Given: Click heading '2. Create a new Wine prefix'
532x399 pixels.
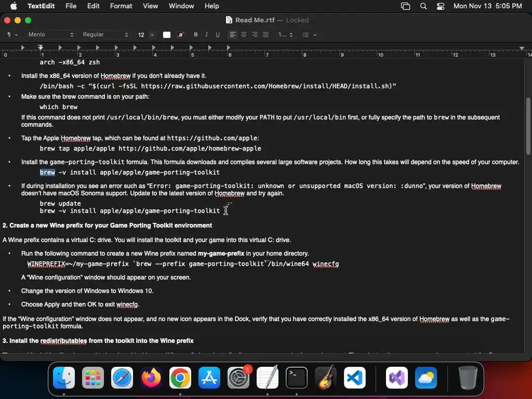Looking at the screenshot, I should pyautogui.click(x=107, y=225).
